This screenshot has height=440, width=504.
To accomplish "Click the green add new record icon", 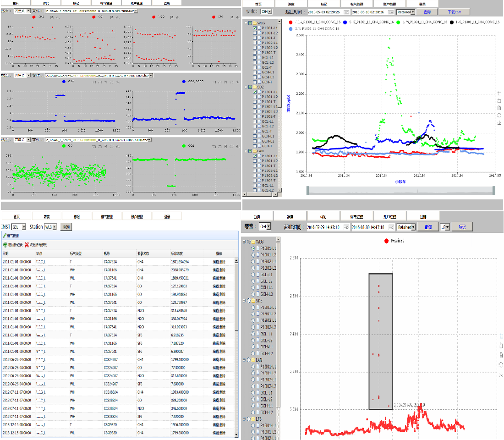I will 5,245.
